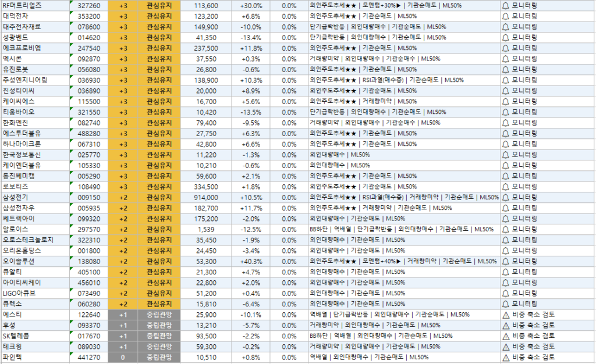596x364 pixels.
Task: Click the bell icon in 대덕전자 row
Action: coord(506,16)
